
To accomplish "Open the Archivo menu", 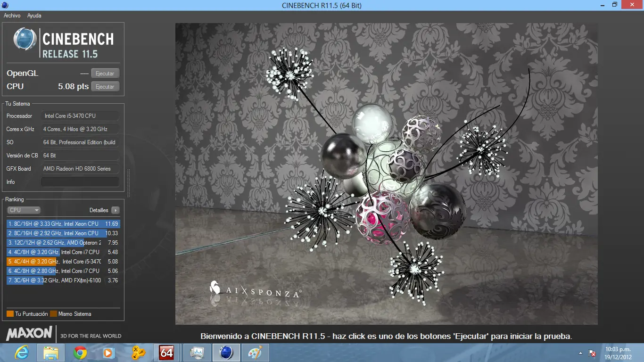I will (x=12, y=16).
